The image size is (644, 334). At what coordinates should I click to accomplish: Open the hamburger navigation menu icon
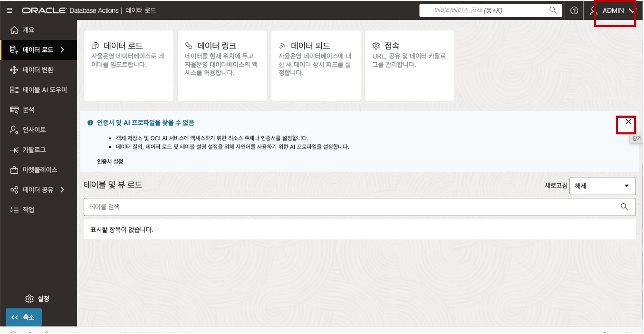click(9, 10)
